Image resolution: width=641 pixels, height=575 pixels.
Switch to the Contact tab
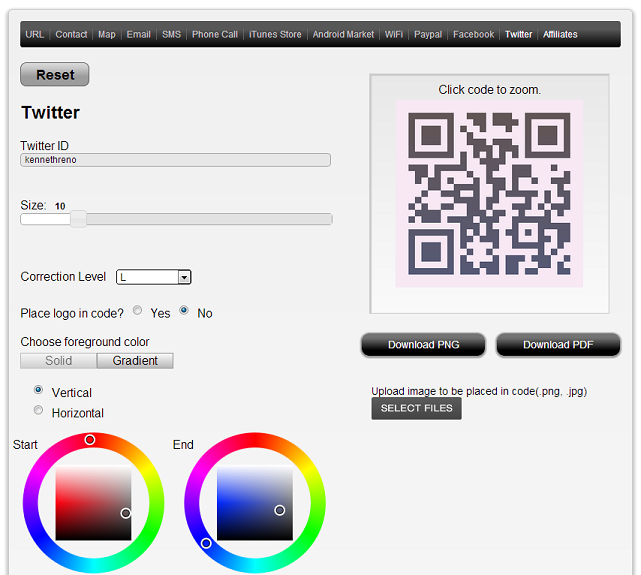(71, 34)
